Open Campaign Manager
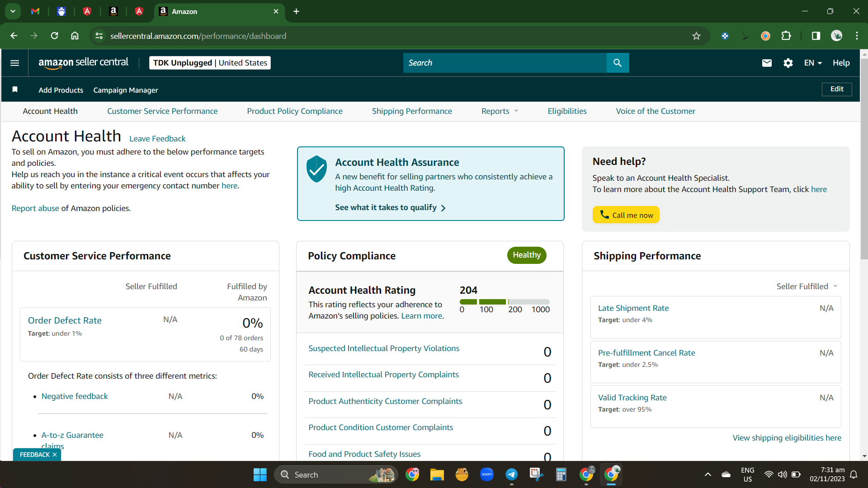This screenshot has width=868, height=488. pyautogui.click(x=126, y=90)
